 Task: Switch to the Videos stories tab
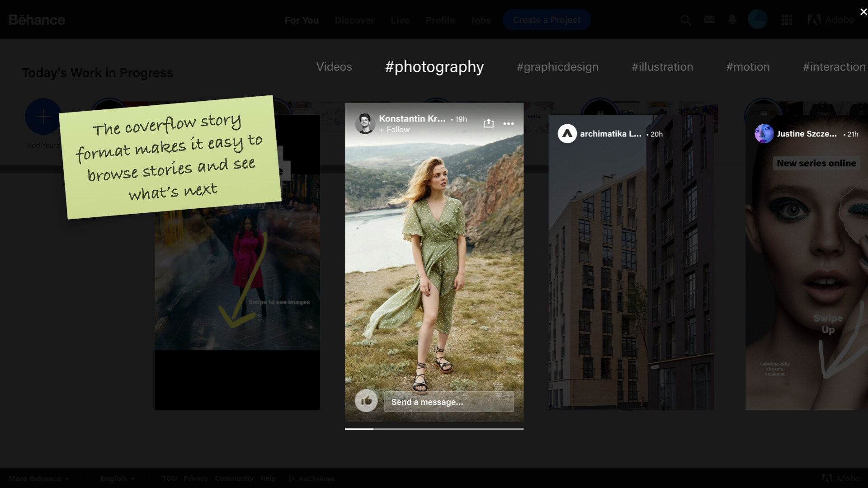click(334, 67)
